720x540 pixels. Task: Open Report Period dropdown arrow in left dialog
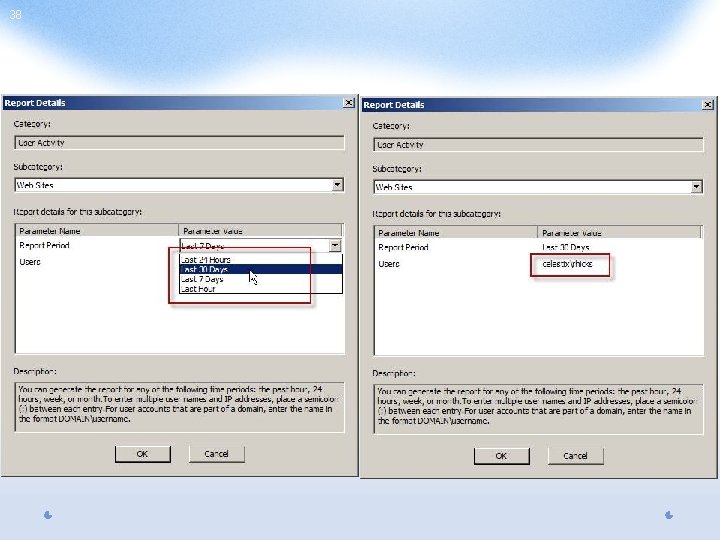(x=335, y=246)
